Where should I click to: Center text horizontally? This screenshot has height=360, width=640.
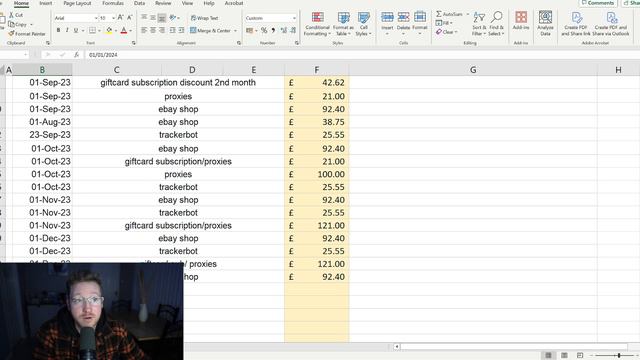pyautogui.click(x=153, y=31)
